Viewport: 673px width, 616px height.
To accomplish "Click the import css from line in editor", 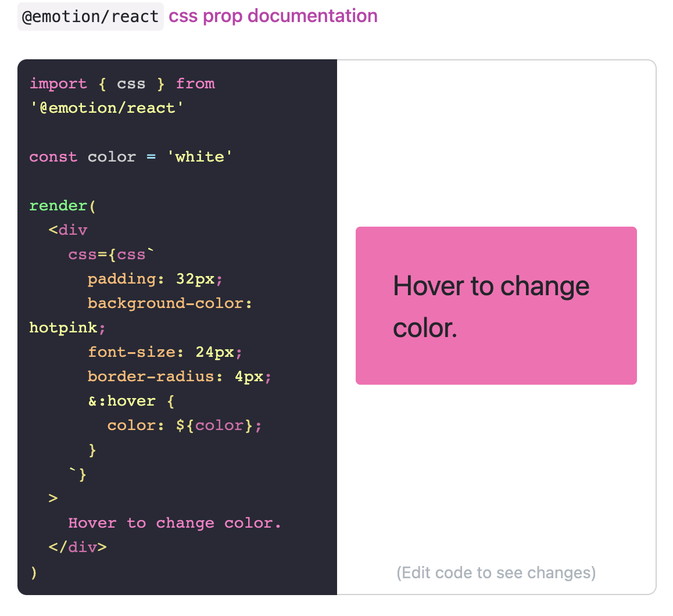I will [122, 84].
